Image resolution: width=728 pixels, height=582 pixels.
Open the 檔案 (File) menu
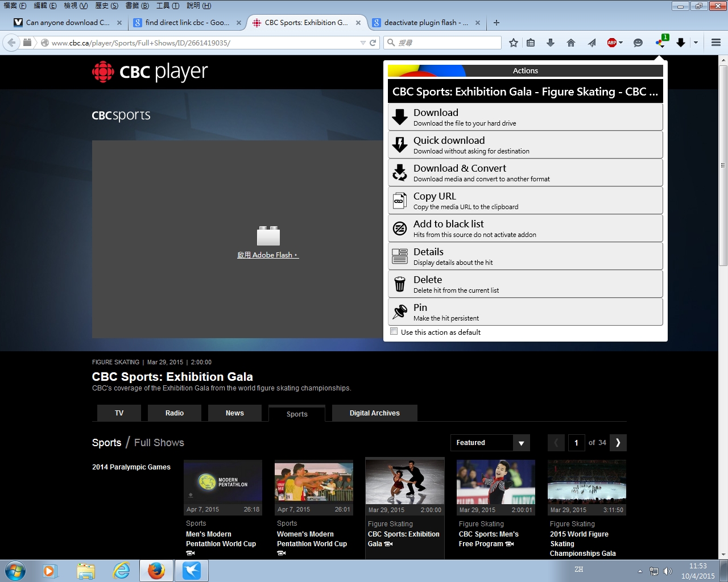[x=15, y=6]
